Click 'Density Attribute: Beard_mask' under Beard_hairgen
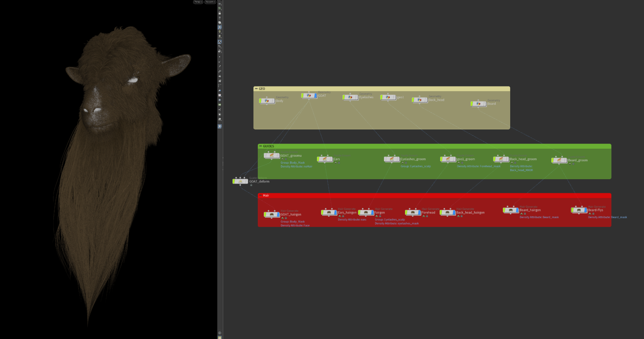 pyautogui.click(x=539, y=217)
